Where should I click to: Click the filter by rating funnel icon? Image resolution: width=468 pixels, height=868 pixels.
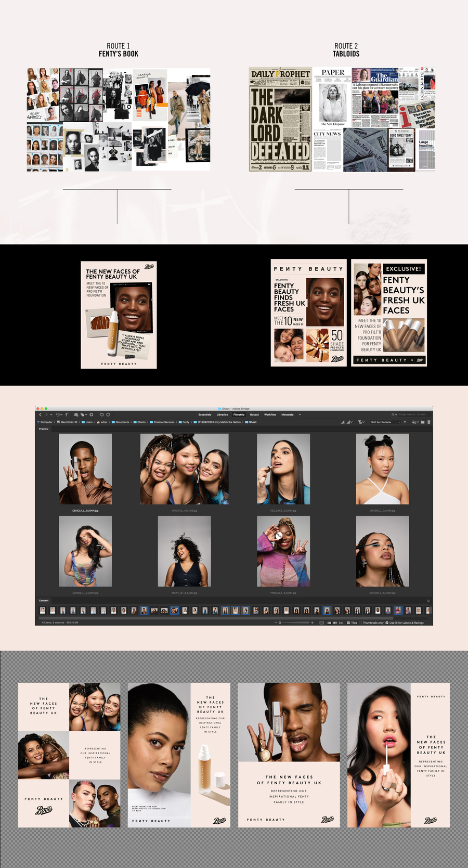pos(360,422)
